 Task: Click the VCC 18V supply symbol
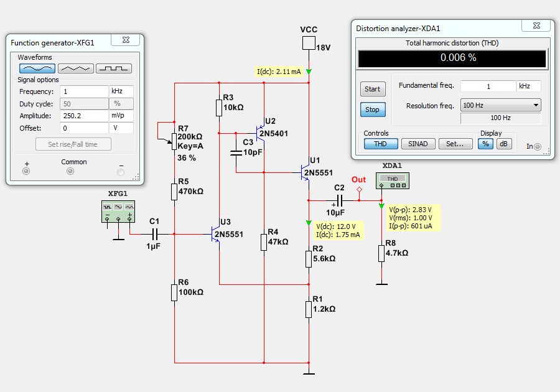(x=309, y=43)
